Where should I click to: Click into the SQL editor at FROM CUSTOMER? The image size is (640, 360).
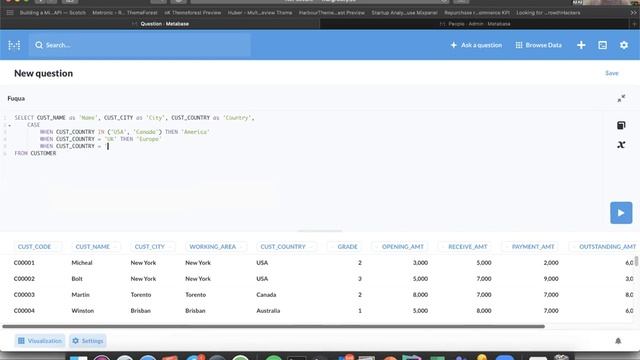35,153
